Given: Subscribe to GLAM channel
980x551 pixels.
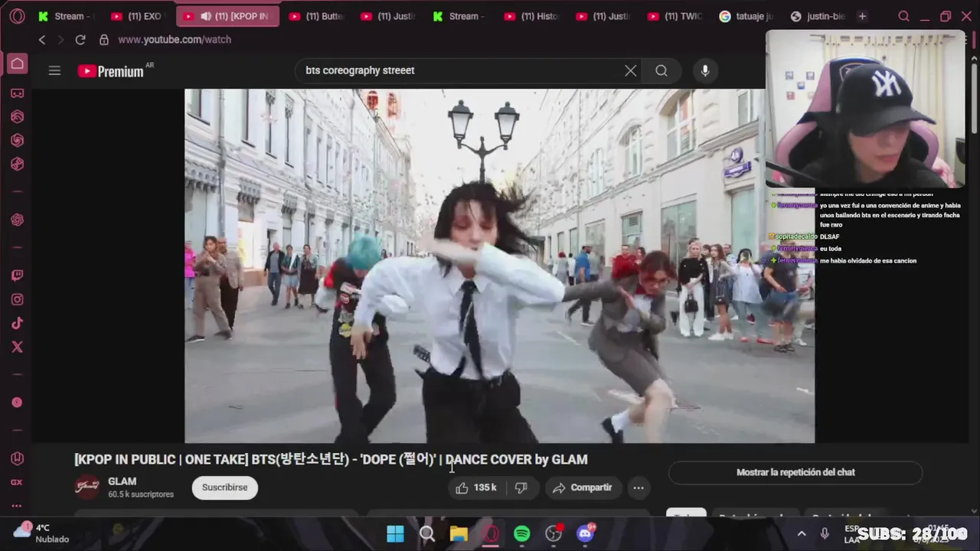Looking at the screenshot, I should click(224, 487).
